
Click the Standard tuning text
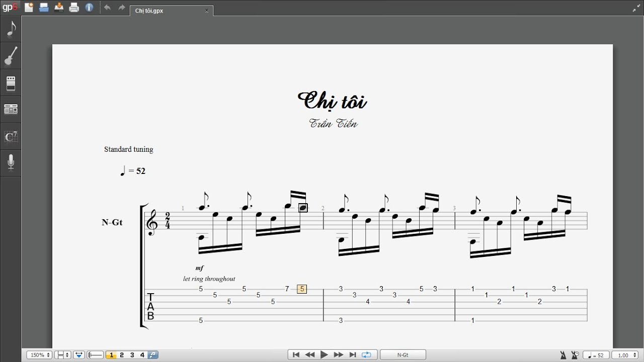(128, 149)
